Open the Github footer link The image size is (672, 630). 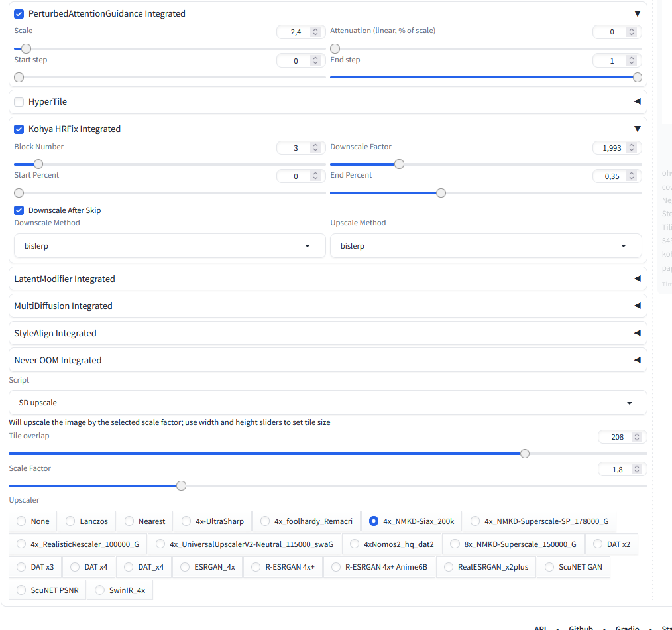(581, 628)
